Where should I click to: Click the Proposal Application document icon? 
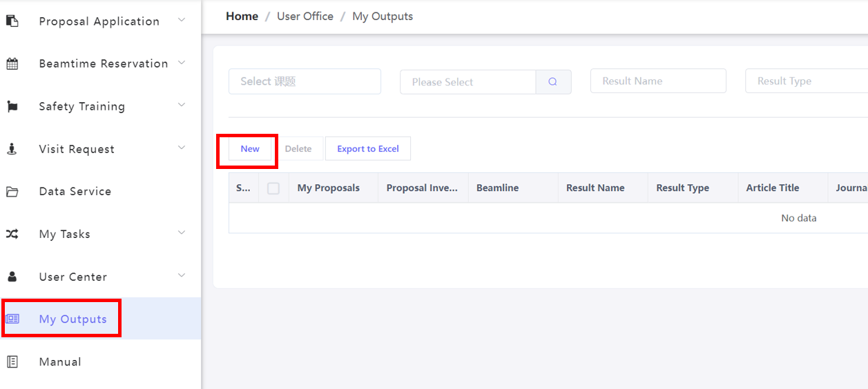[x=12, y=21]
